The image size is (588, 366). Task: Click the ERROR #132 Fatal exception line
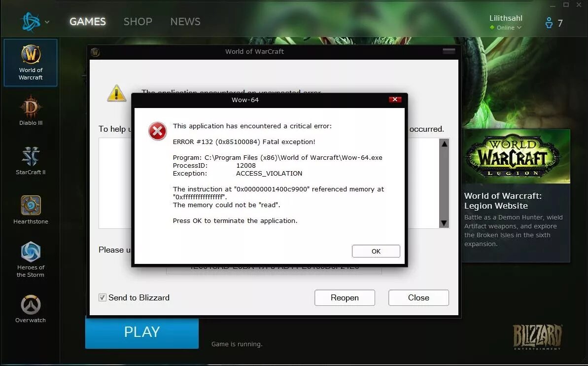click(244, 142)
